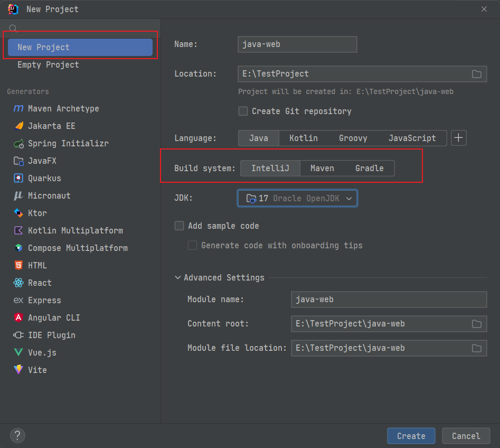Choose Gradle build system

(369, 168)
